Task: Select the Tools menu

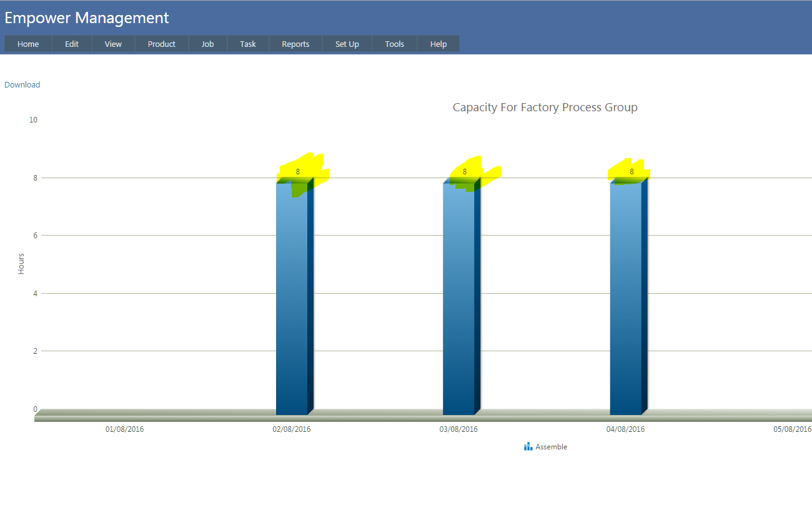Action: pos(394,44)
